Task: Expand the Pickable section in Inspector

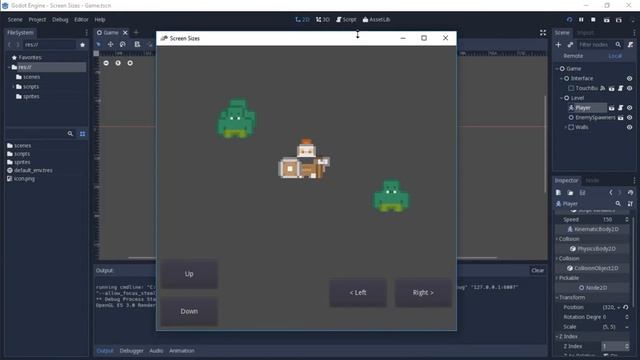Action: [557, 278]
